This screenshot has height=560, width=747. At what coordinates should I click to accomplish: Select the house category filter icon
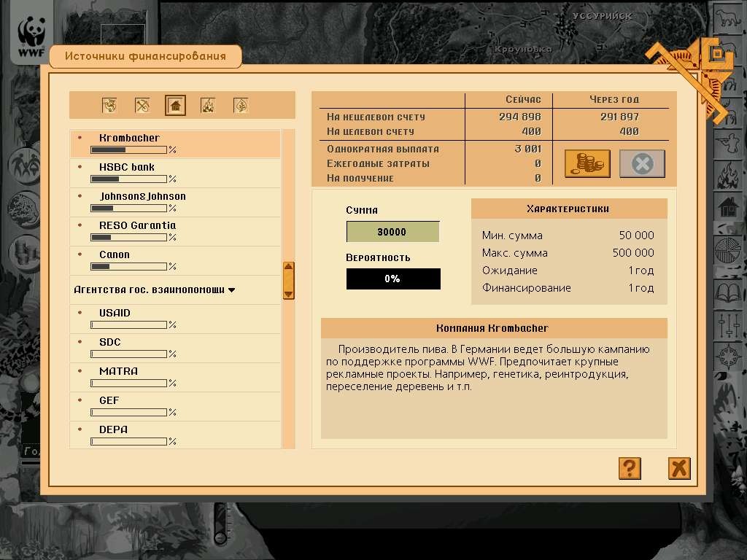pyautogui.click(x=175, y=105)
